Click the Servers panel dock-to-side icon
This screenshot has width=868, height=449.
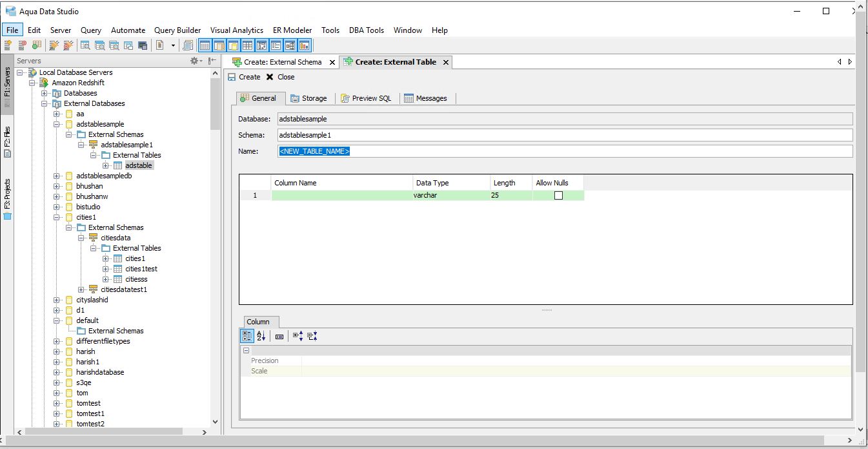click(212, 61)
